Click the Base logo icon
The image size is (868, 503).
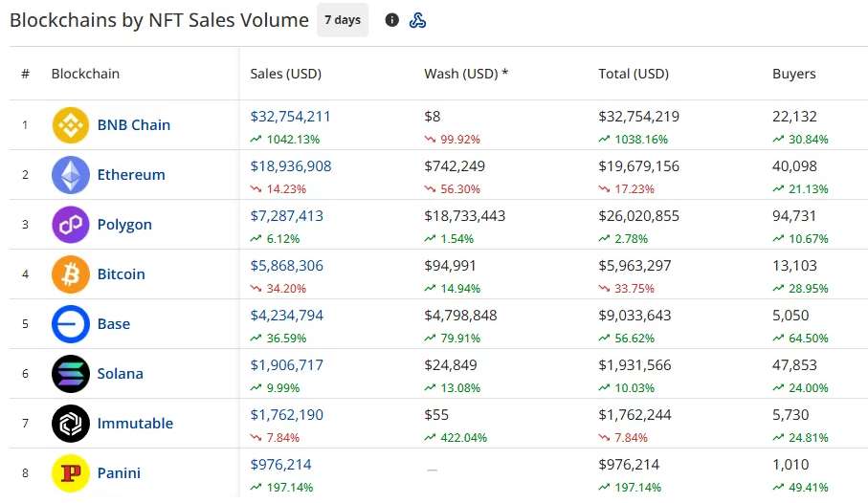70,324
